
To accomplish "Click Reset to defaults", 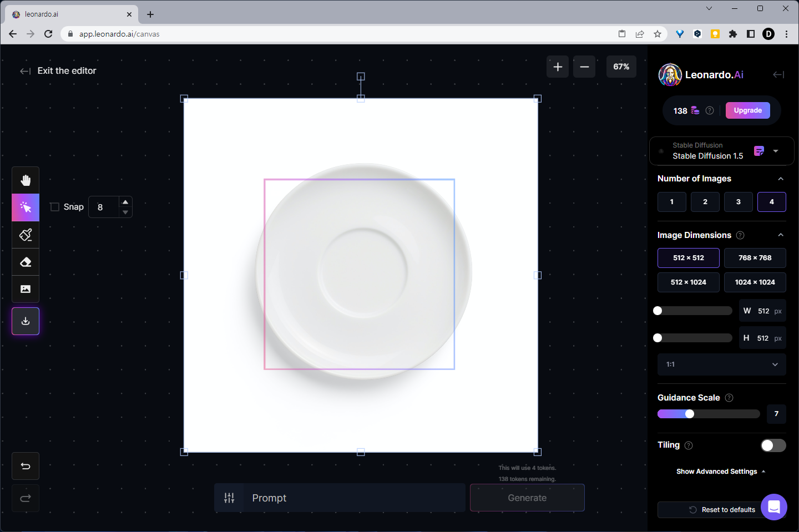I will pyautogui.click(x=722, y=510).
